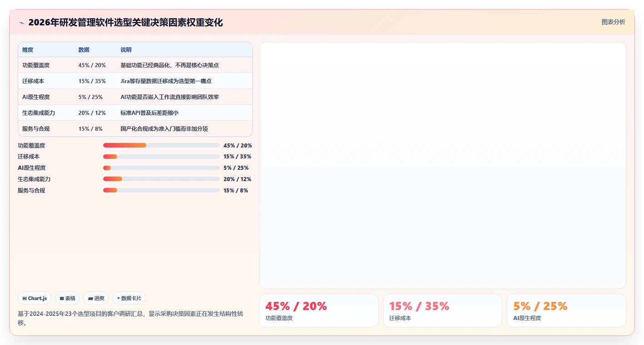Open the 15% / 35% 迁移成本 data card
The image size is (644, 345).
[x=443, y=310]
